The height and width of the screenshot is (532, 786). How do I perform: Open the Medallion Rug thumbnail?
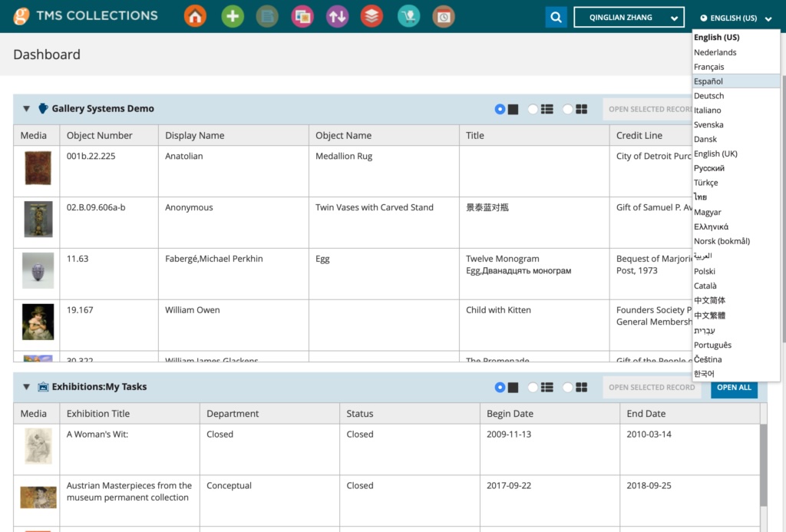[x=38, y=168]
